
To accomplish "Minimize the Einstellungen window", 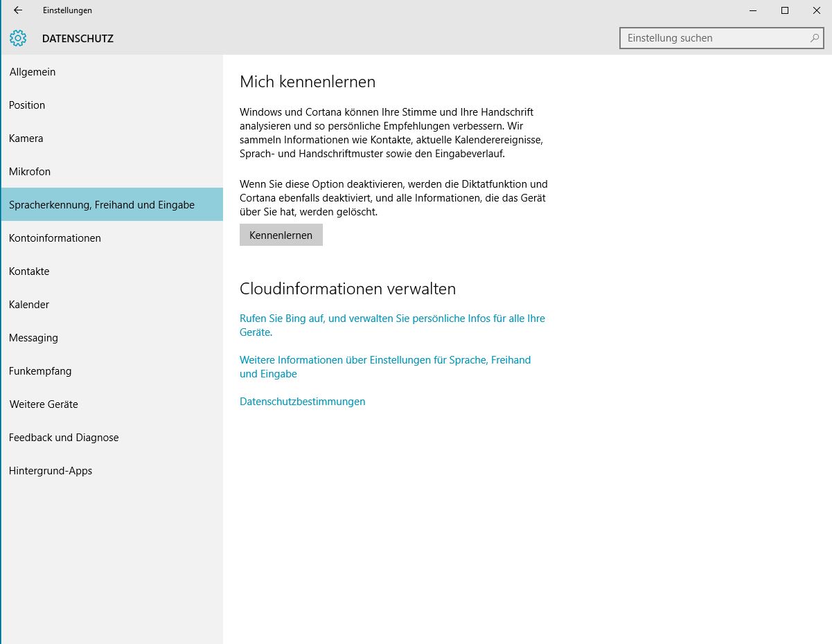I will [x=753, y=10].
